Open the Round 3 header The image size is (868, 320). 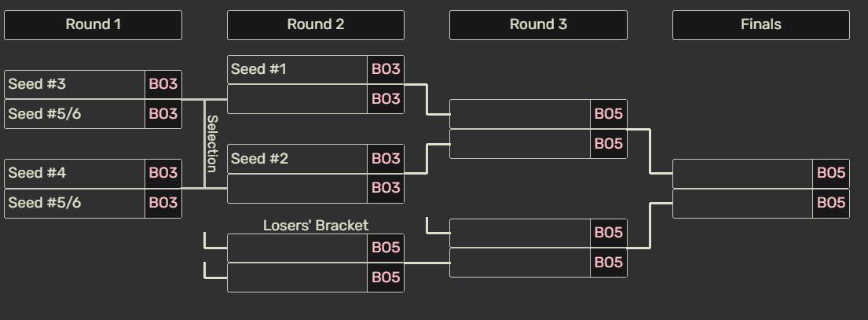pyautogui.click(x=538, y=24)
